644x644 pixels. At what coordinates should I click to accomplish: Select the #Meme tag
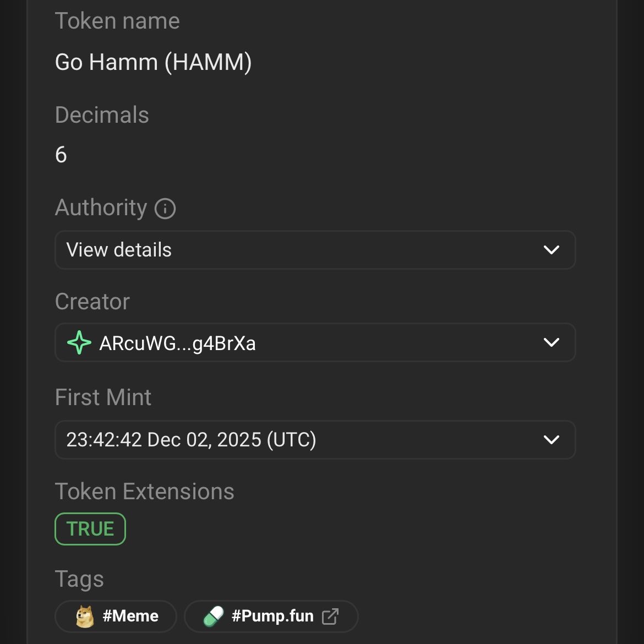pyautogui.click(x=116, y=616)
